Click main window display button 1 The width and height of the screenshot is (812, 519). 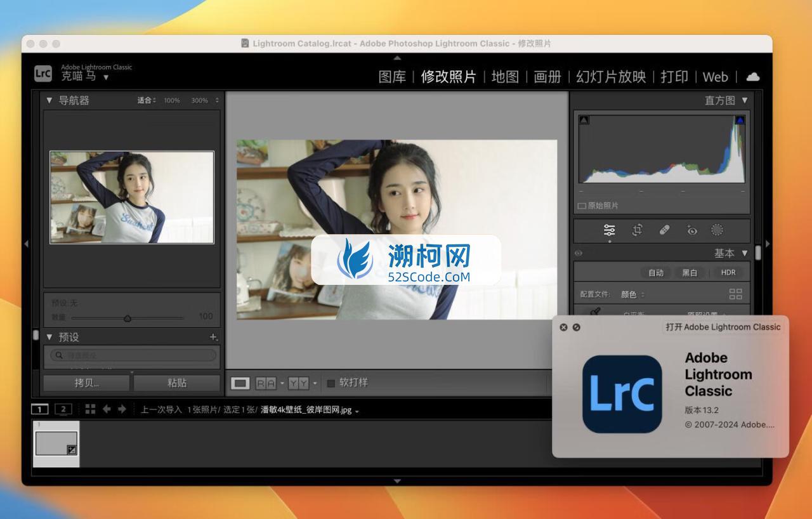[39, 409]
